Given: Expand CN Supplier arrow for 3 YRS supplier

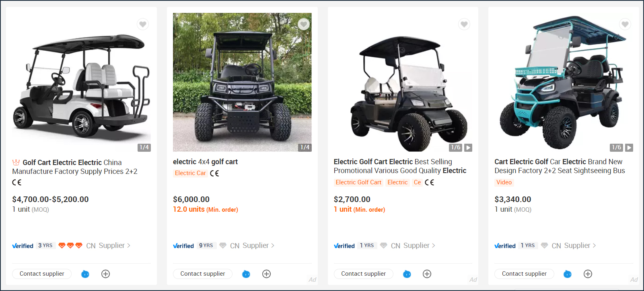Looking at the screenshot, I should pos(129,246).
